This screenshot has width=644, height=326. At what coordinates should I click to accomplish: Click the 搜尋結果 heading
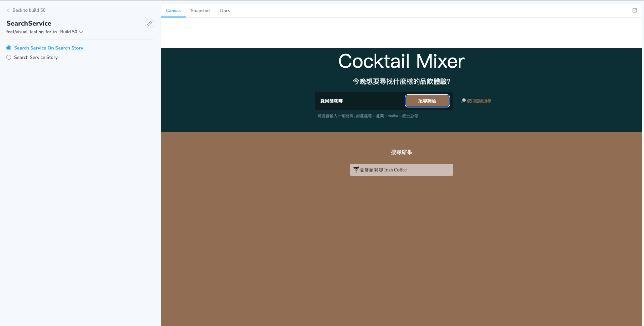[401, 152]
